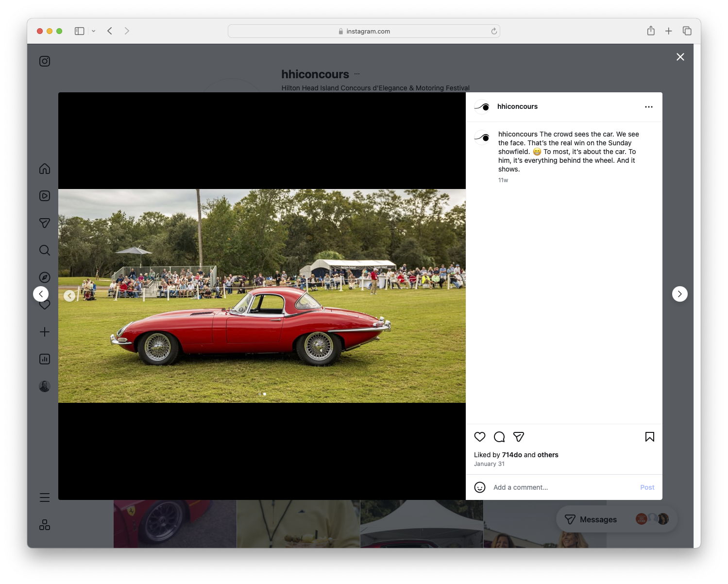Open the Instagram logo at the top
The height and width of the screenshot is (584, 728).
(44, 61)
